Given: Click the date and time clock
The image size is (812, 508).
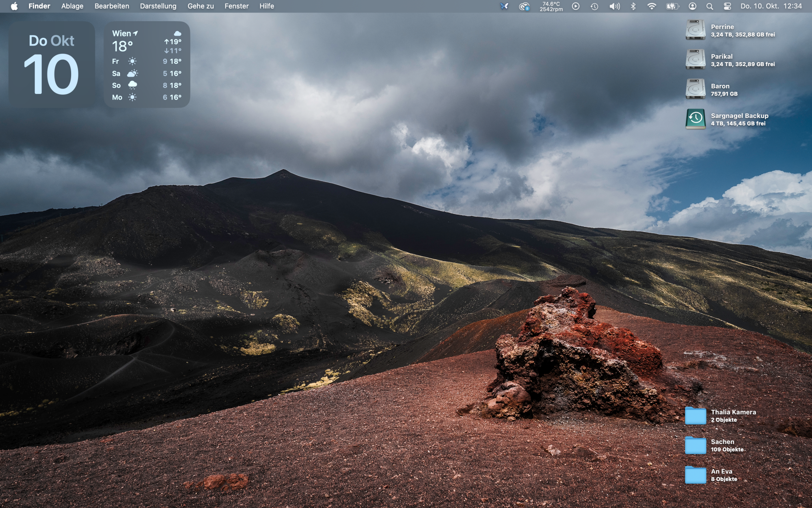Looking at the screenshot, I should [771, 6].
